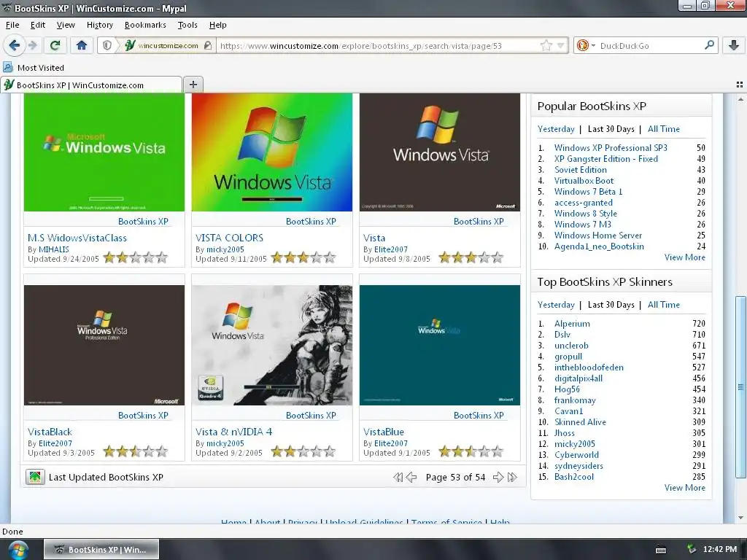Open a new tab with plus button

(193, 85)
